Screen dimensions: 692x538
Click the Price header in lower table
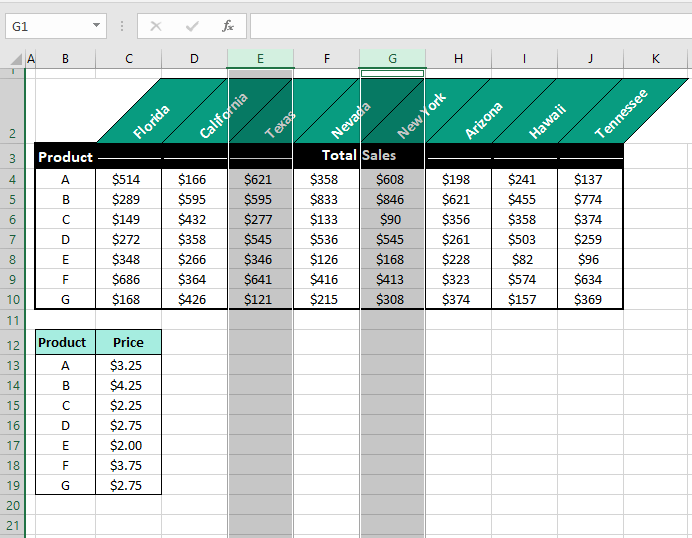click(128, 343)
